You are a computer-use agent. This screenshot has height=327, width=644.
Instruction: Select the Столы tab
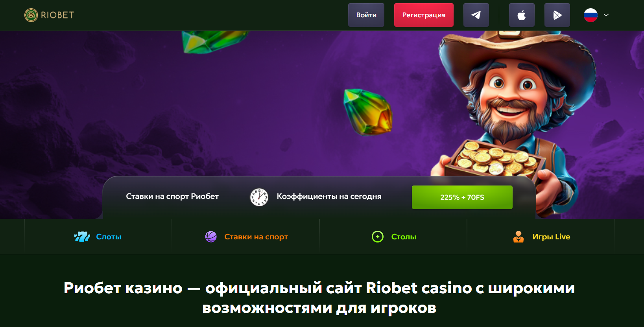(393, 237)
